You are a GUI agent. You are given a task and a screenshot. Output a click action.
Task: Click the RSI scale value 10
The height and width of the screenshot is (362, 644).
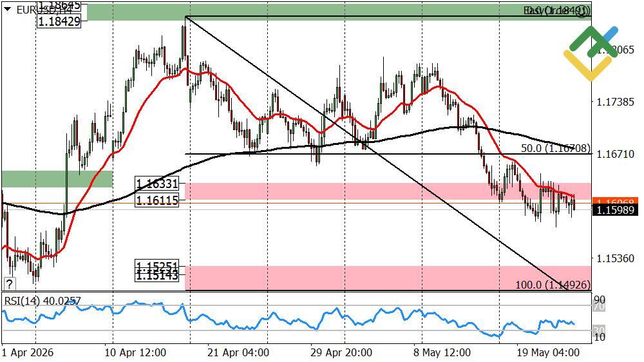(599, 338)
